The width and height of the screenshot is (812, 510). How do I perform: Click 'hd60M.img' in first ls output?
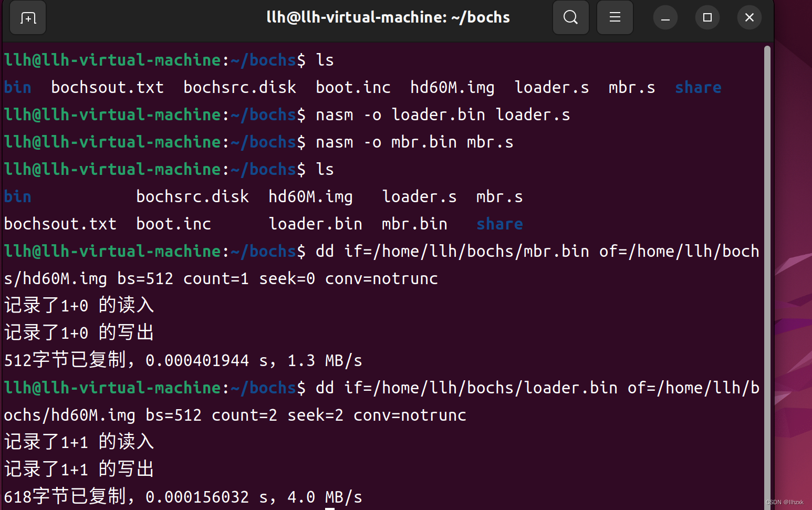point(452,87)
